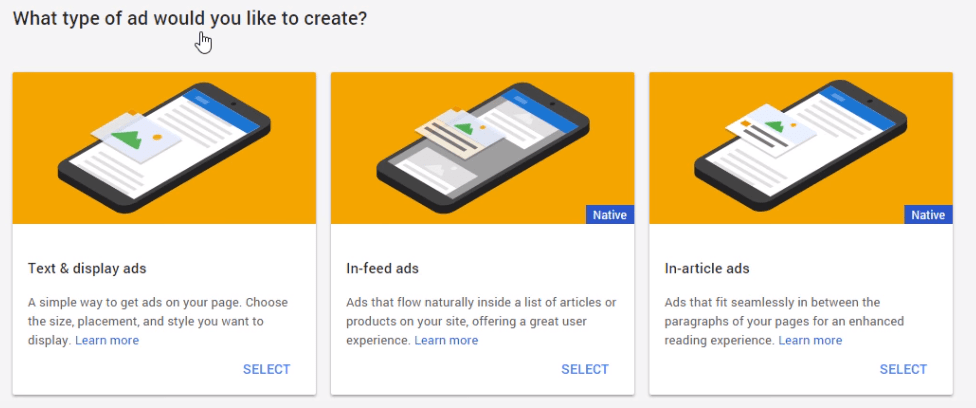This screenshot has height=408, width=976.
Task: Click the Native badge on In-article card
Action: 928,215
